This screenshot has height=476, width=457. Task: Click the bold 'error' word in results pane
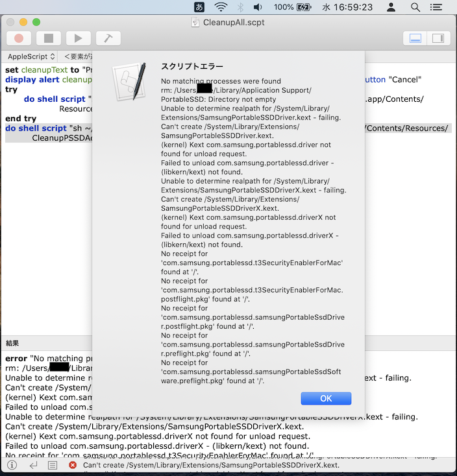(16, 359)
